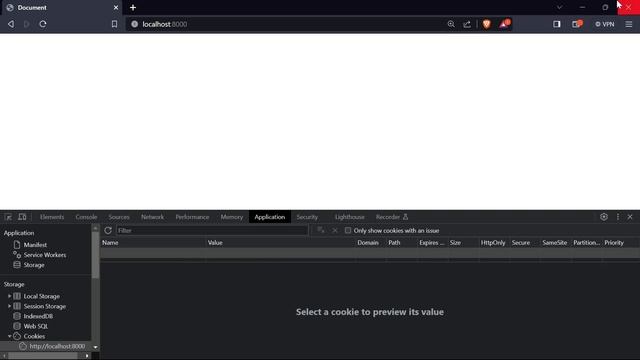Sort cookies by Name column
Screen dimensions: 640x360
[153, 242]
